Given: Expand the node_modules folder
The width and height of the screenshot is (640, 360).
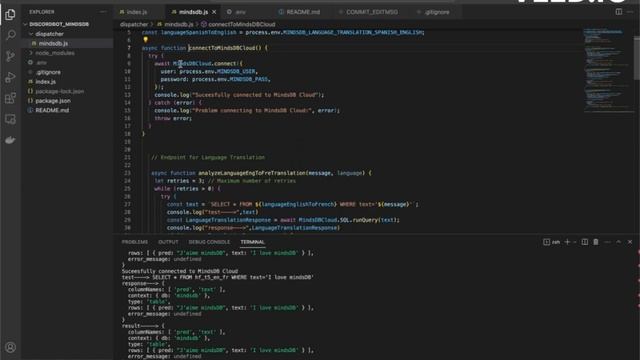Looking at the screenshot, I should (x=54, y=53).
